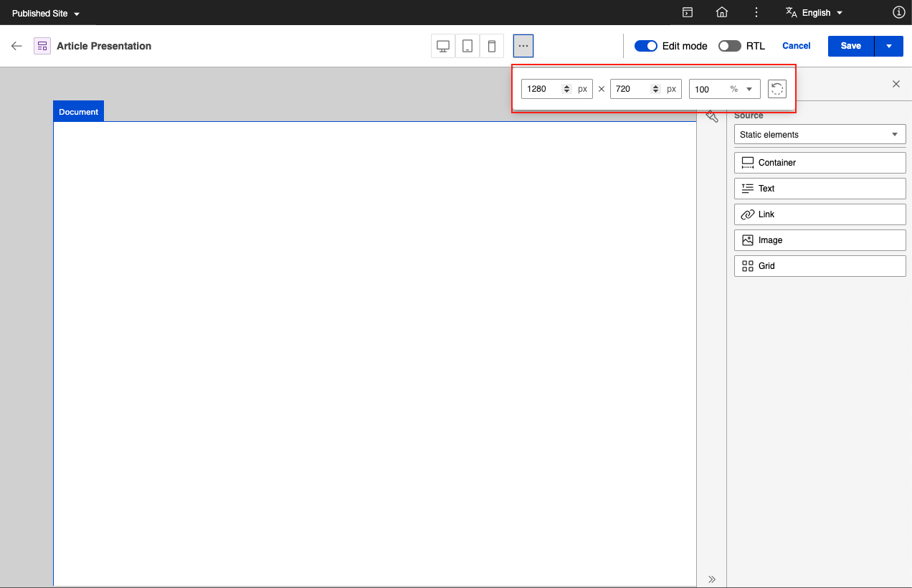Click the back arrow icon

click(16, 46)
